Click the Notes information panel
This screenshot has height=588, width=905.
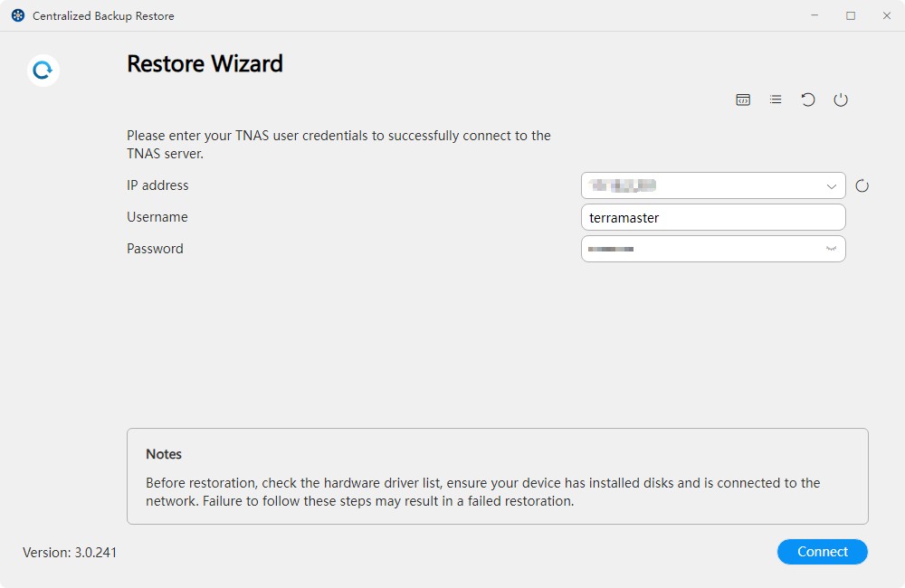497,476
